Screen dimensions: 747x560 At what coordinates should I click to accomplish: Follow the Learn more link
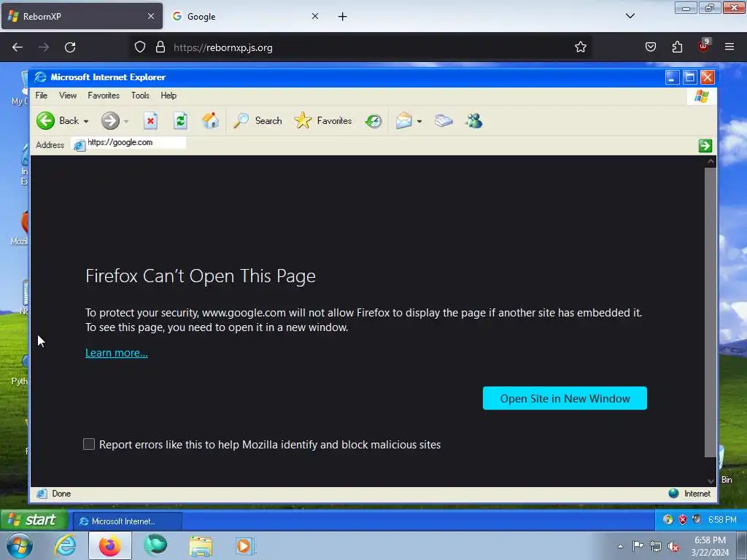[x=117, y=353]
